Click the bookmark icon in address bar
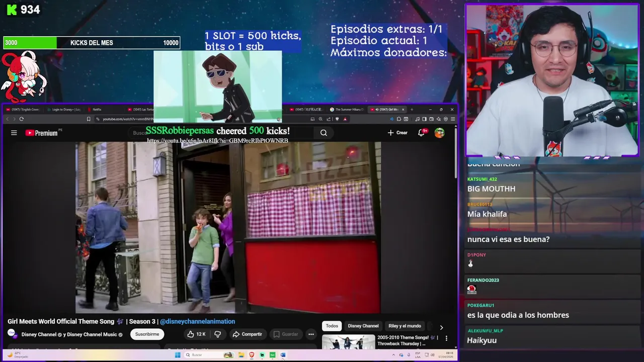Image resolution: width=644 pixels, height=362 pixels. click(89, 119)
